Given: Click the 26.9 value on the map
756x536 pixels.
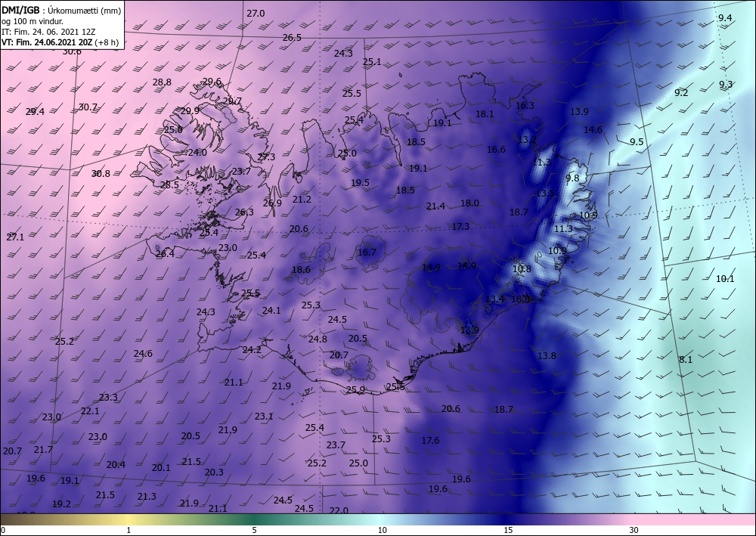Looking at the screenshot, I should [x=272, y=203].
